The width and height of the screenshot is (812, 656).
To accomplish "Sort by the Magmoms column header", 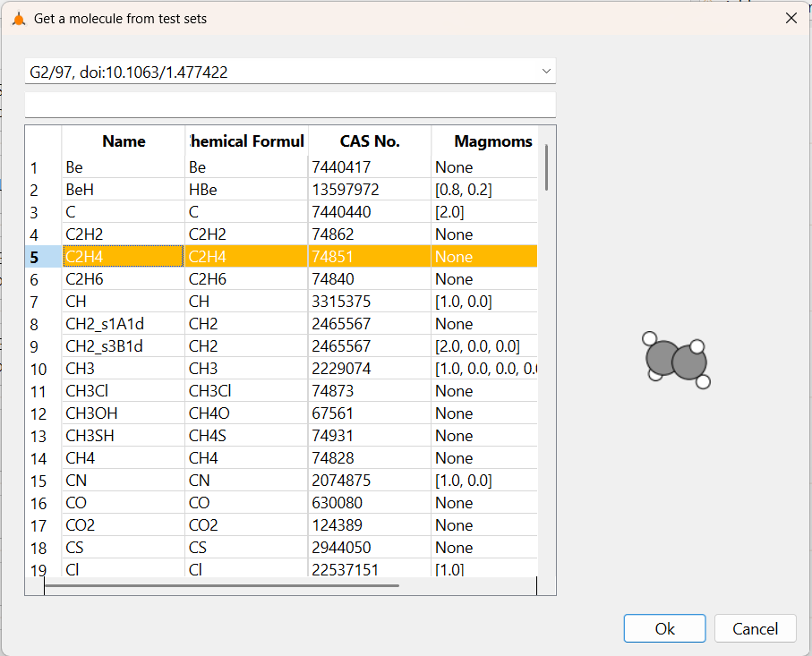I will [x=485, y=141].
